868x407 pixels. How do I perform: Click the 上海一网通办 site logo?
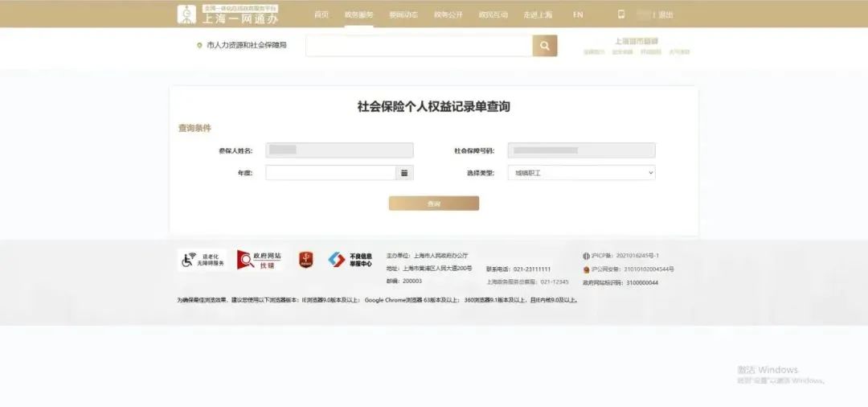point(227,14)
